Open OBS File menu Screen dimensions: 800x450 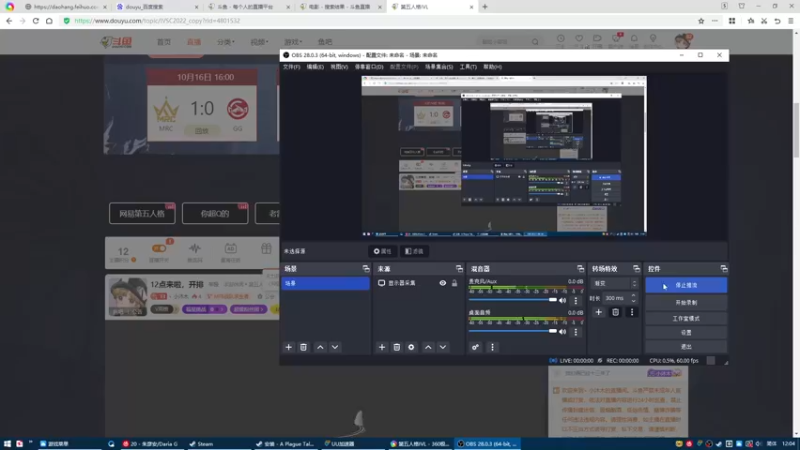291,67
